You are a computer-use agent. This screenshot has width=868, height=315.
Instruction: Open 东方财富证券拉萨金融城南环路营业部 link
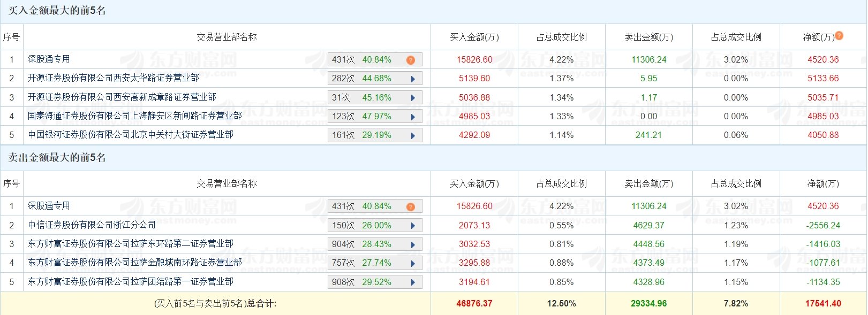click(135, 262)
